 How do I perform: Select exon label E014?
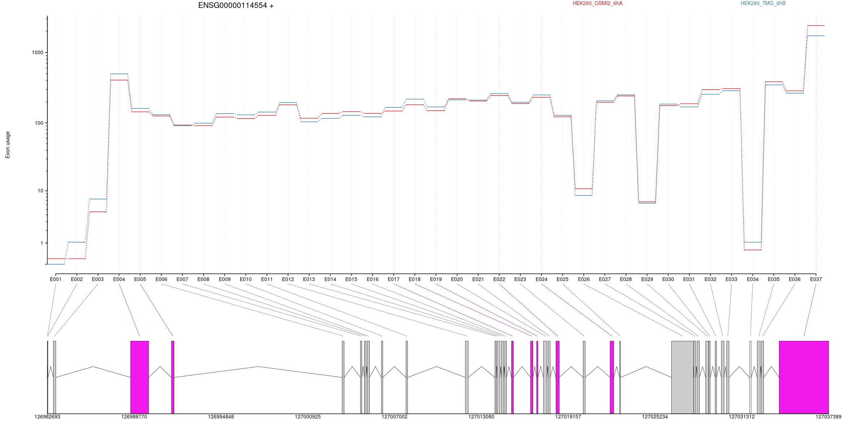click(330, 279)
